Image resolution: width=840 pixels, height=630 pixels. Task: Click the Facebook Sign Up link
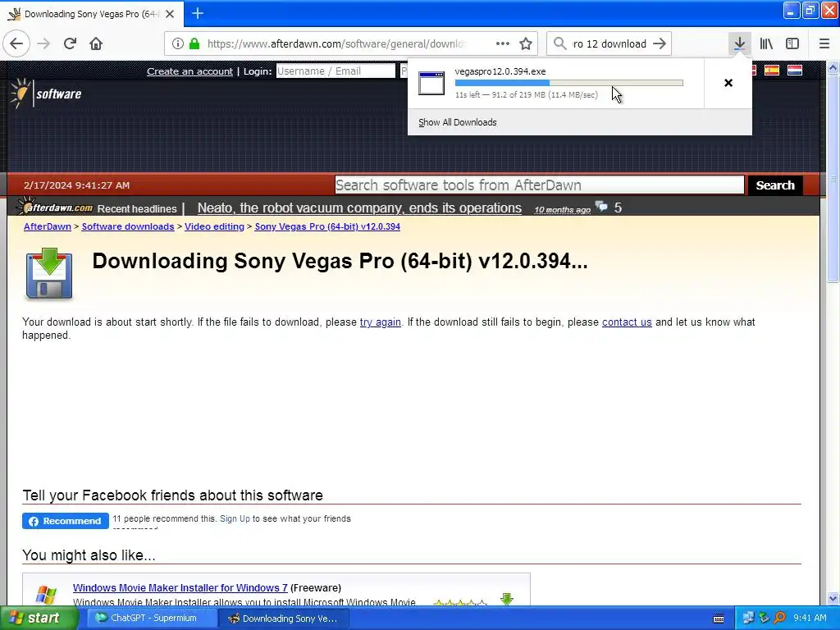[235, 518]
